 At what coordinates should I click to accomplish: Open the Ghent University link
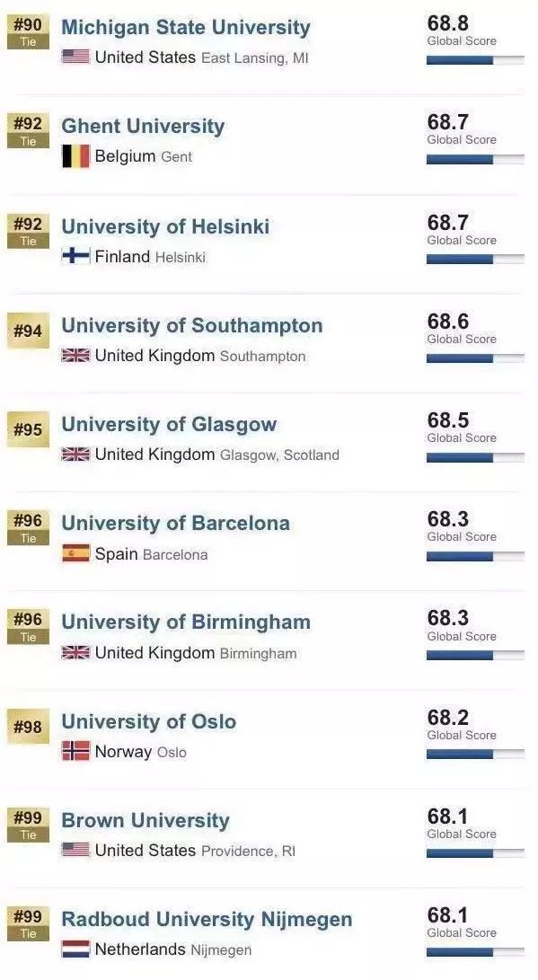tap(143, 127)
